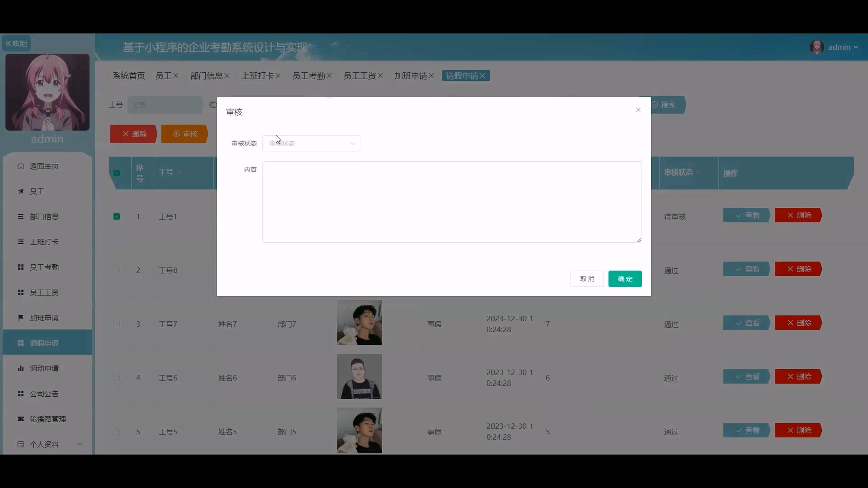Check the checkbox for row 工号6
The width and height of the screenshot is (868, 488).
point(116,378)
